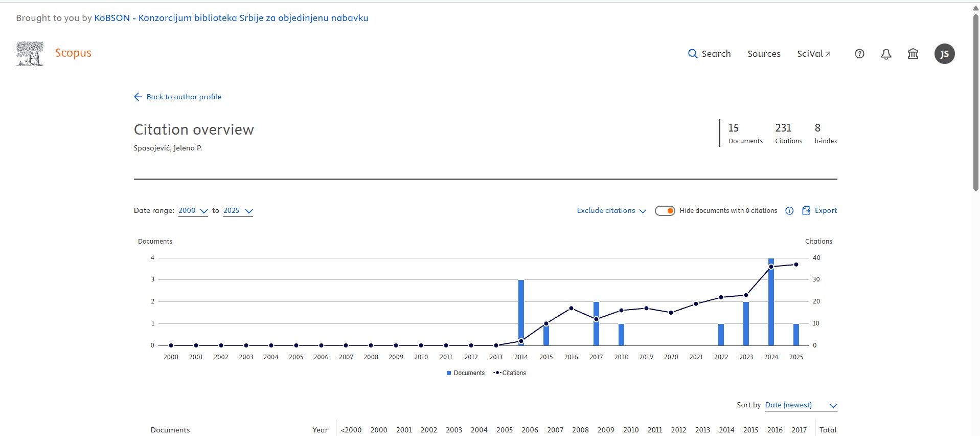Click the info icon beside hide documents
This screenshot has width=980, height=436.
click(789, 211)
